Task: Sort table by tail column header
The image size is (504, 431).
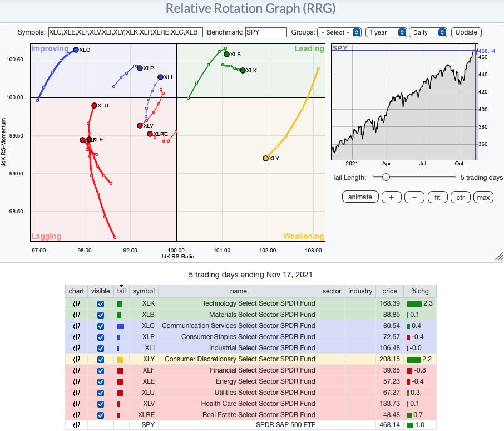Action: (x=121, y=291)
